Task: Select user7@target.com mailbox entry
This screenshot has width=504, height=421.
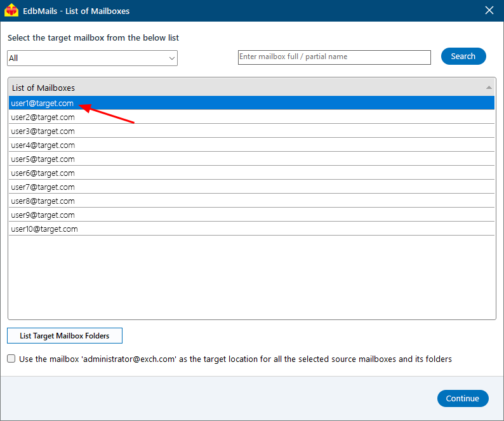Action: tap(43, 187)
